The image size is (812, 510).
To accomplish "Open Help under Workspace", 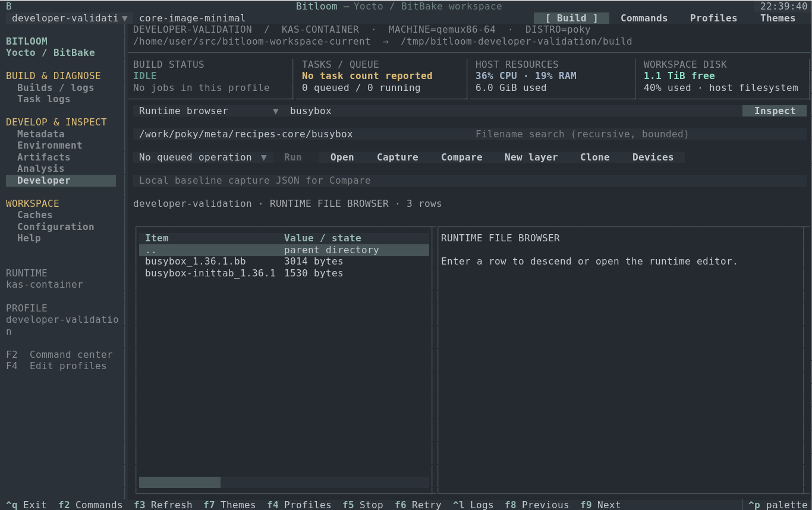I will coord(29,238).
